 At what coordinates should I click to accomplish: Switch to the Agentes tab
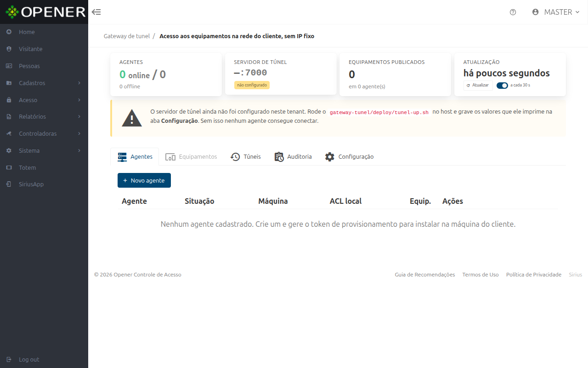pyautogui.click(x=135, y=157)
